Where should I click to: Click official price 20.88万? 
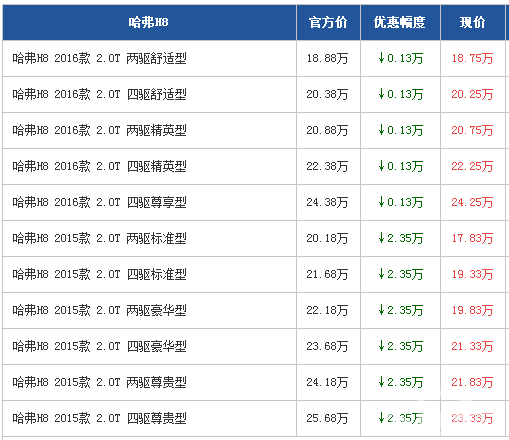click(327, 130)
